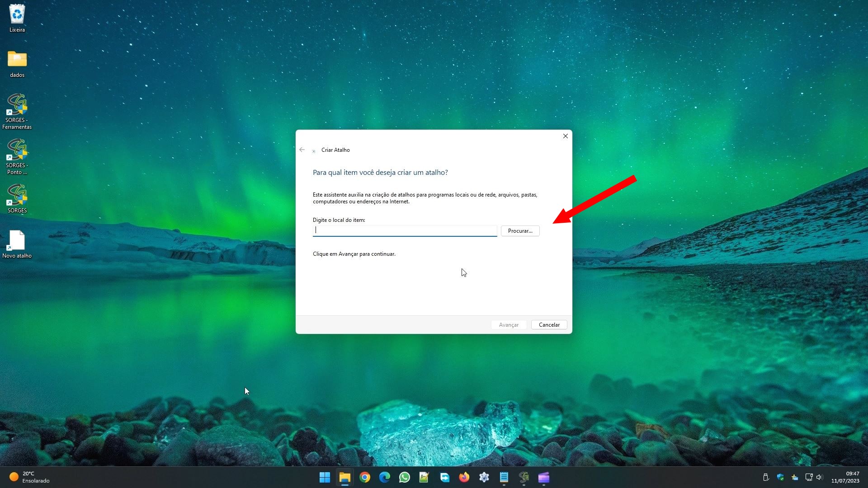Open the clock and date 09:47 panel

click(845, 477)
